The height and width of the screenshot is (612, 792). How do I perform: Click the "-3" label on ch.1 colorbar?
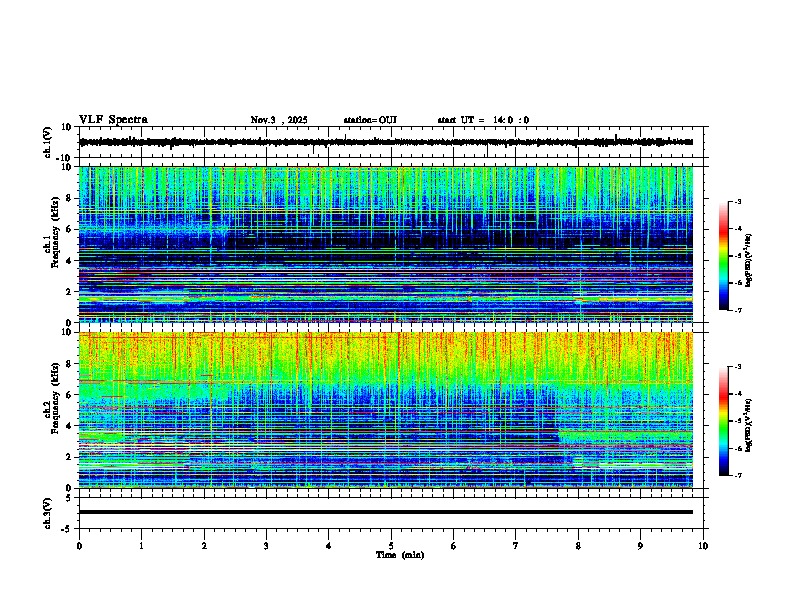point(737,202)
